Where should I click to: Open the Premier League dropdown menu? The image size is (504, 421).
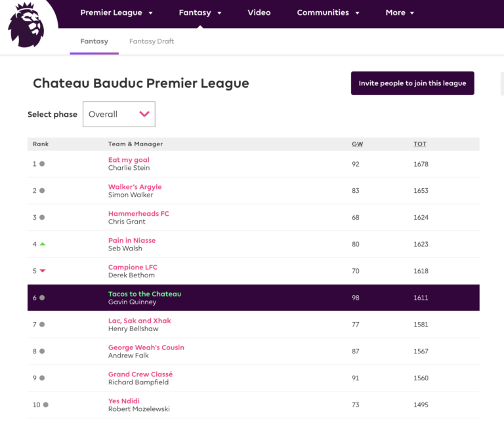[x=116, y=12]
